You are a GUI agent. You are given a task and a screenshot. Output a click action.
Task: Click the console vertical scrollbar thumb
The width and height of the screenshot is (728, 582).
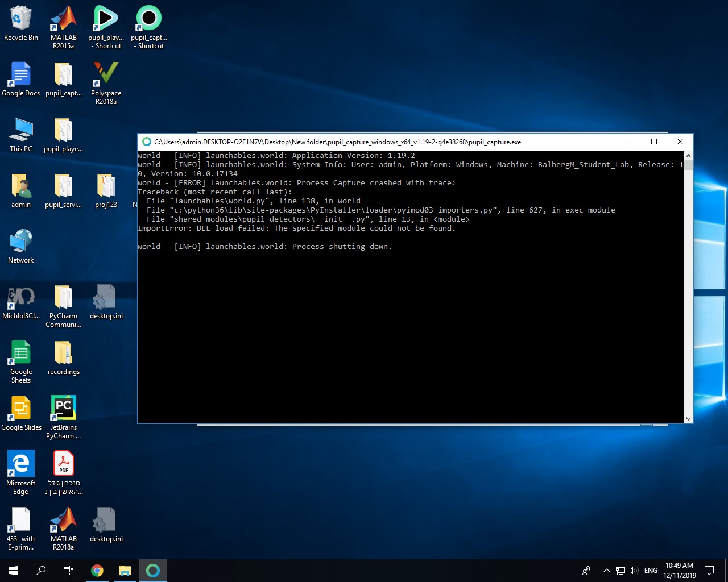688,165
